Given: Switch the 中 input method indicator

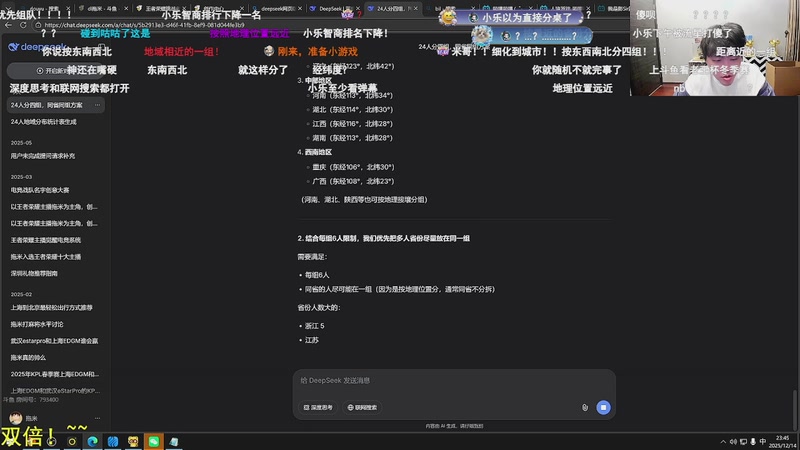Looking at the screenshot, I should [763, 442].
